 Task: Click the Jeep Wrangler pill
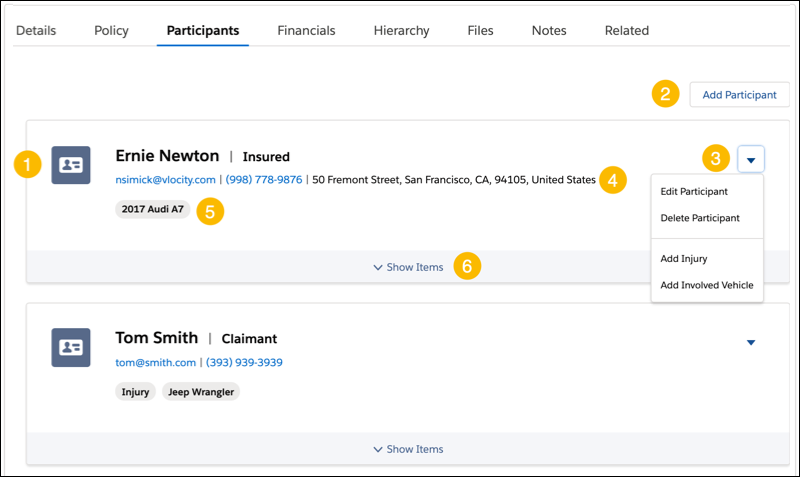201,392
